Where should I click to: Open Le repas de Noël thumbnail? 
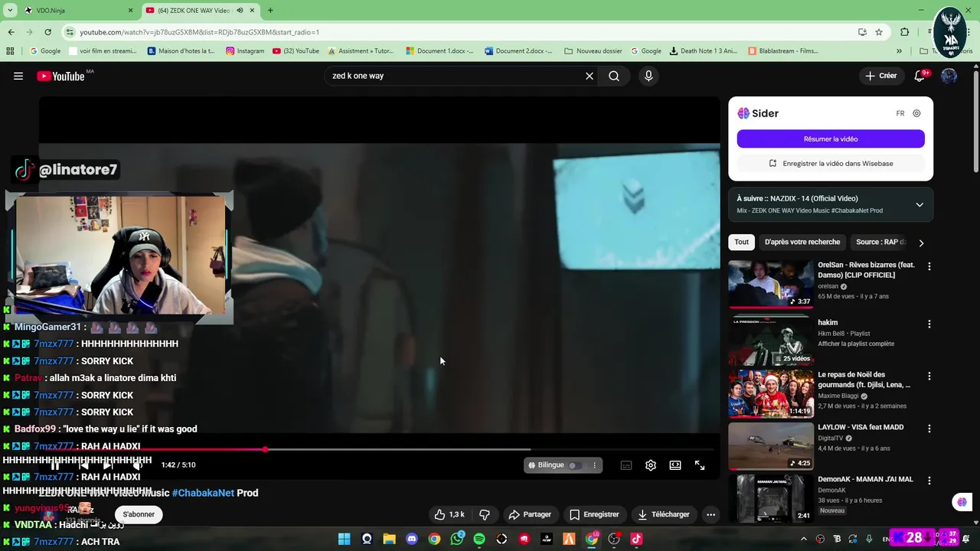(771, 393)
